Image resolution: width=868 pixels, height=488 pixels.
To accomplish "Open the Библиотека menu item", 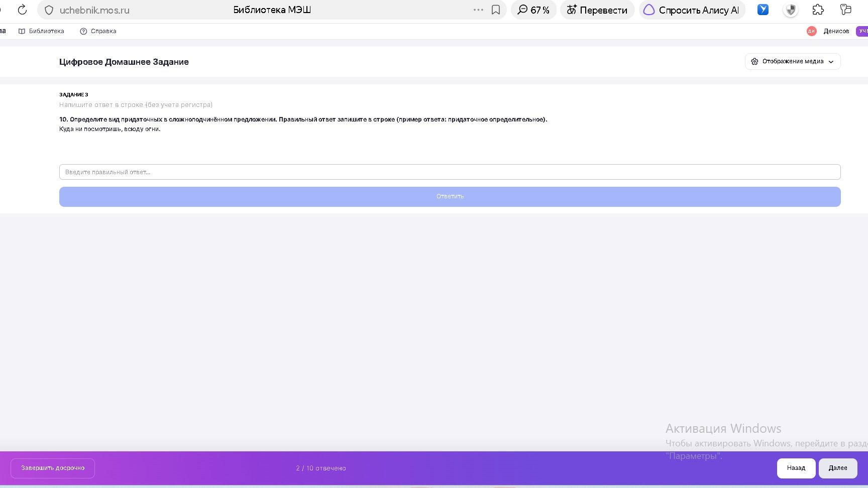I will [x=41, y=31].
